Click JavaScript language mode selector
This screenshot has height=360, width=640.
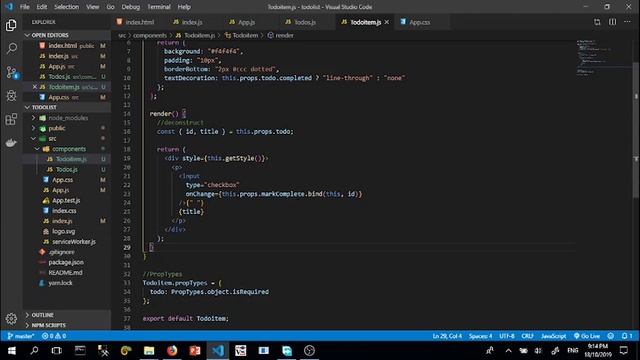tap(553, 336)
